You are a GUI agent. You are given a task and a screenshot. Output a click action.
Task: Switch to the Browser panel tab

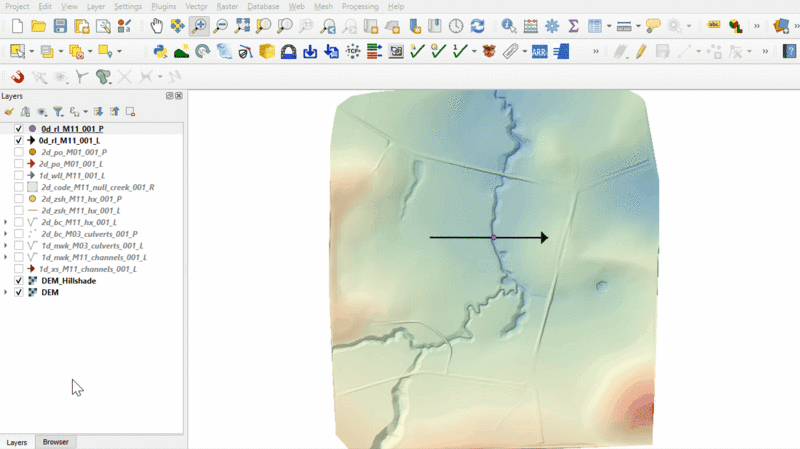tap(56, 441)
